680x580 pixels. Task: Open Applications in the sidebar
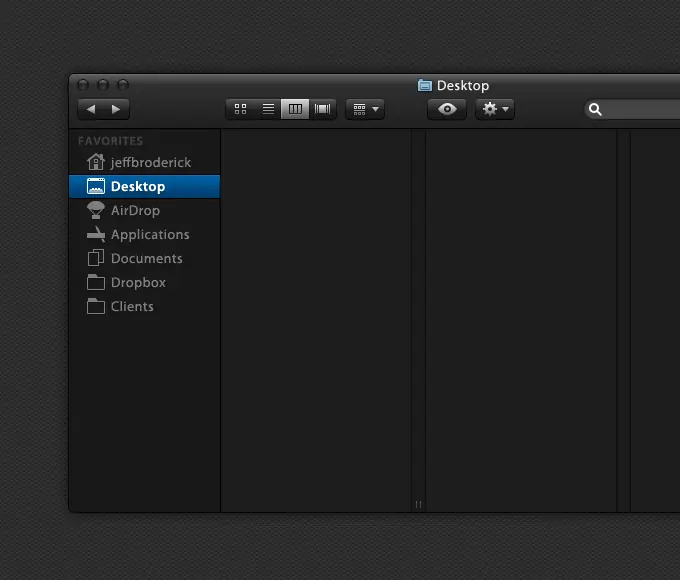145,234
